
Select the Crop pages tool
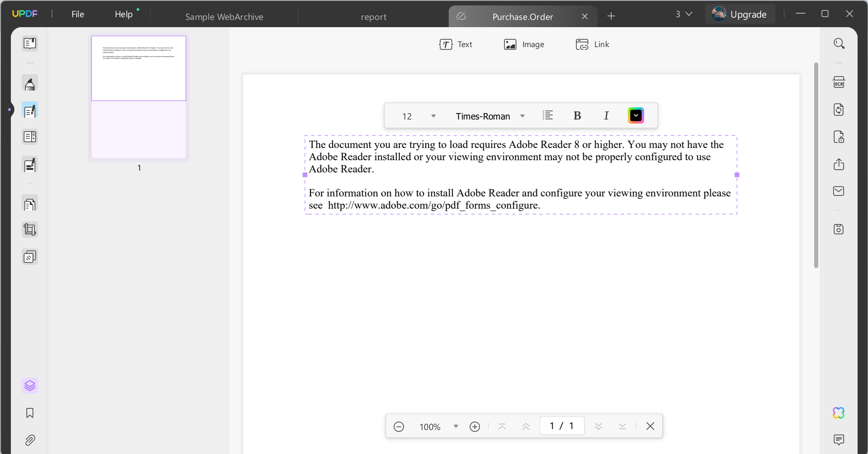coord(30,229)
